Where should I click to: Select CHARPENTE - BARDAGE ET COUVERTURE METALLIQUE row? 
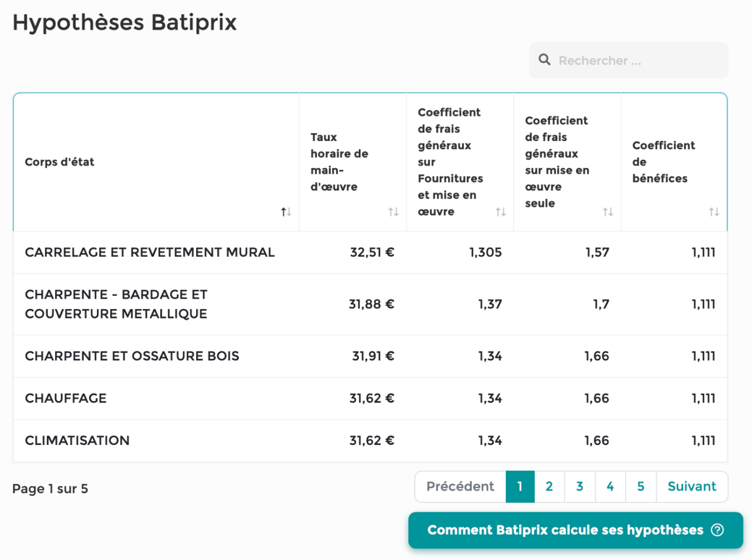[371, 305]
